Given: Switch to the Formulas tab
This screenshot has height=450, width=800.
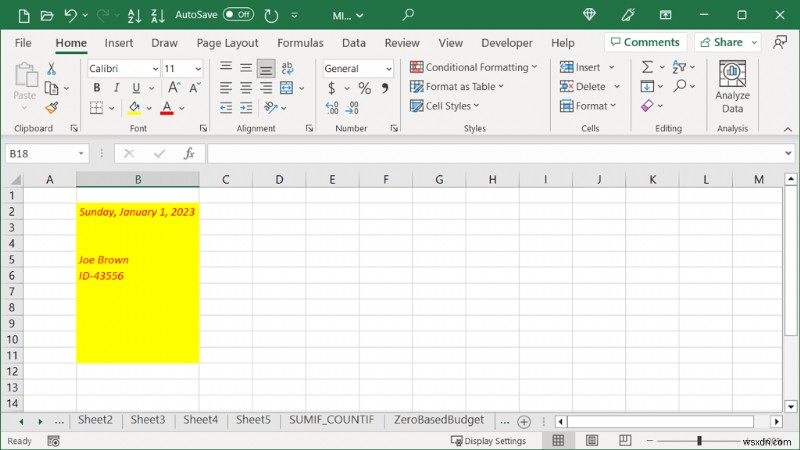Looking at the screenshot, I should coord(300,43).
